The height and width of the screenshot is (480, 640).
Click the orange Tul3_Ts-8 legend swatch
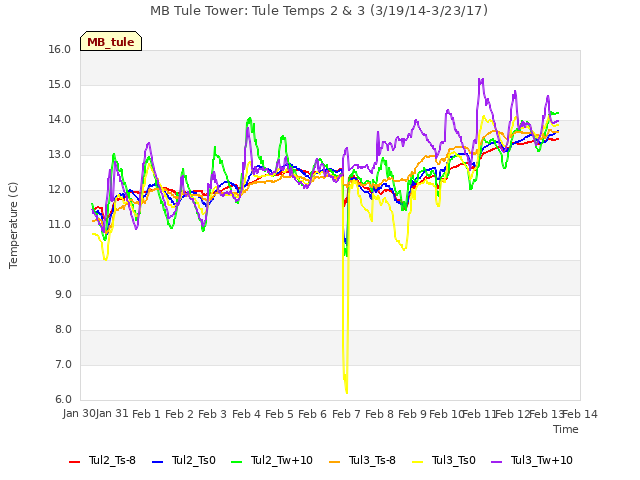coord(334,462)
